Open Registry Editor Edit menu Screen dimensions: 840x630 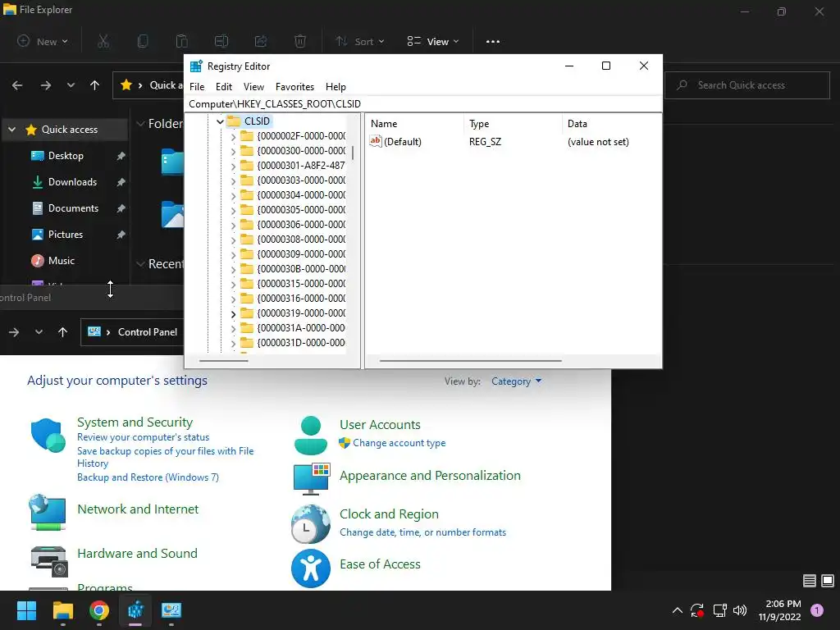click(x=224, y=87)
